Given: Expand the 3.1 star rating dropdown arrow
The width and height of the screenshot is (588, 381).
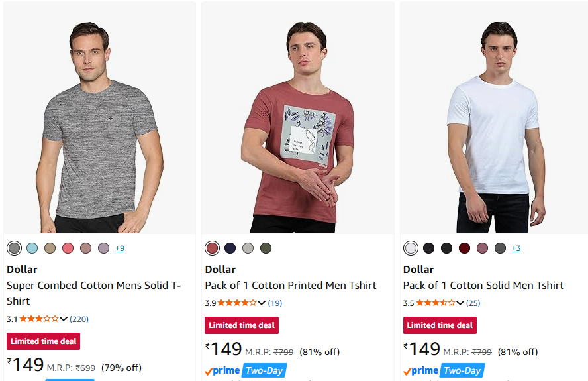Looking at the screenshot, I should click(64, 319).
